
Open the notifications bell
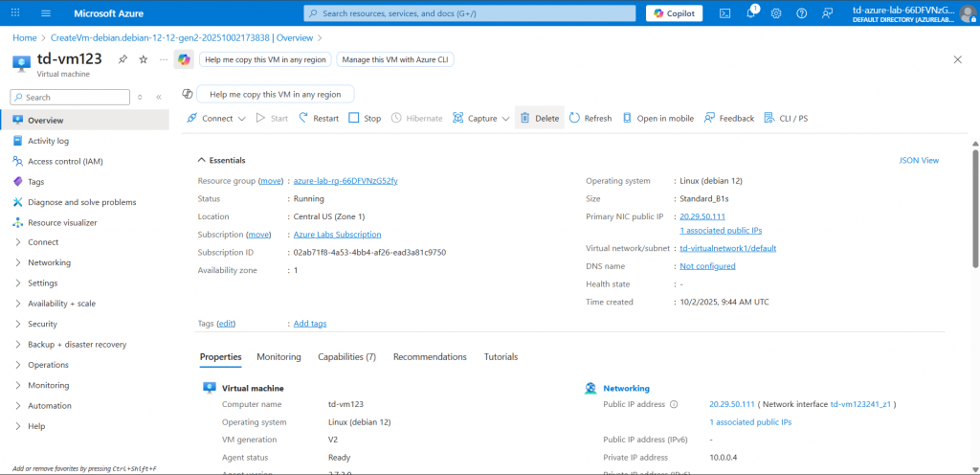click(751, 13)
